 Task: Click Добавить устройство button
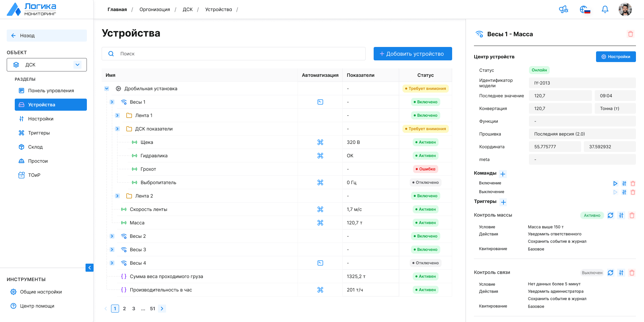tap(413, 54)
